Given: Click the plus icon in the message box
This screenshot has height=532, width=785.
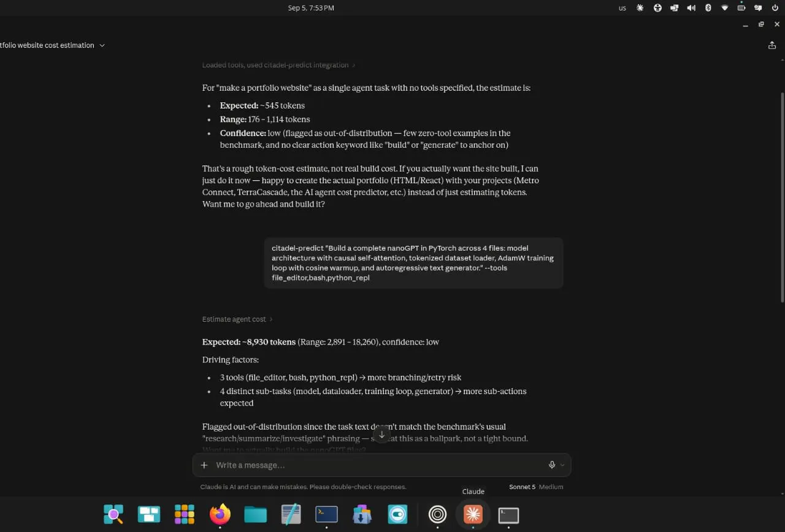Looking at the screenshot, I should point(204,465).
